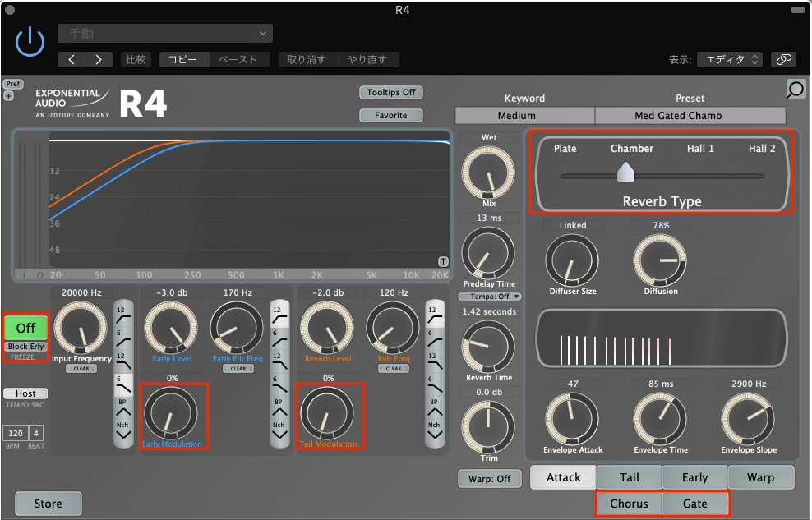Open the Keyword Medium selector
This screenshot has height=520, width=812.
pos(524,115)
